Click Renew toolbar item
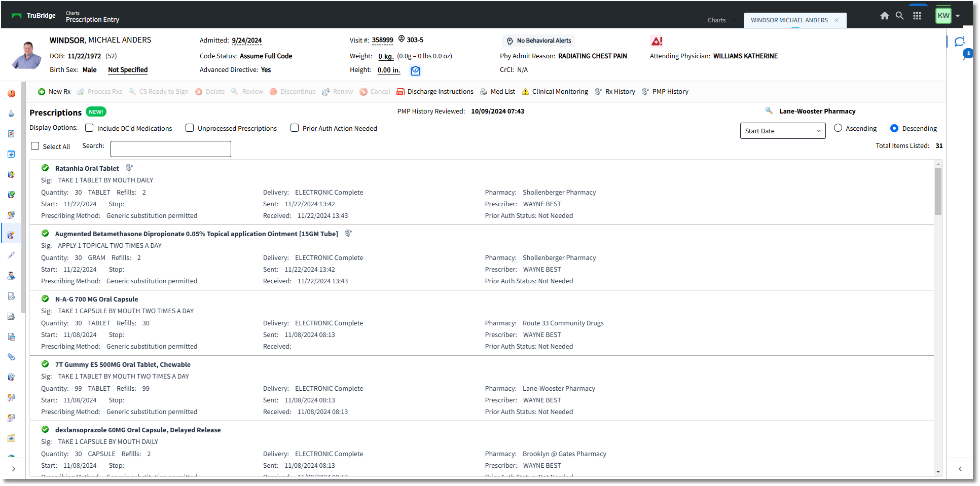The image size is (980, 486). 337,92
